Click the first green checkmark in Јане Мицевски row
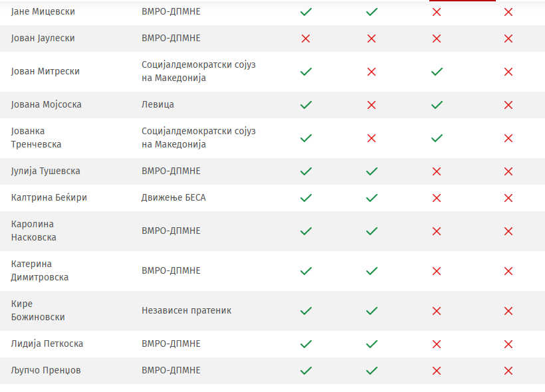The image size is (545, 392). 306,12
